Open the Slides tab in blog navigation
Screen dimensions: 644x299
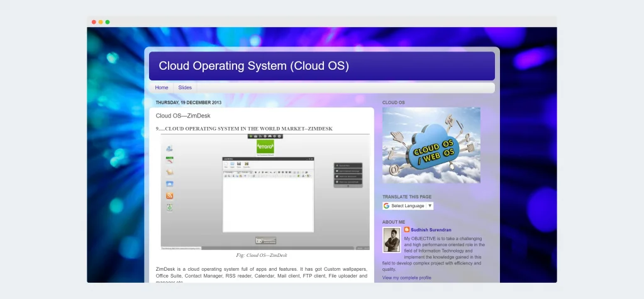(185, 88)
